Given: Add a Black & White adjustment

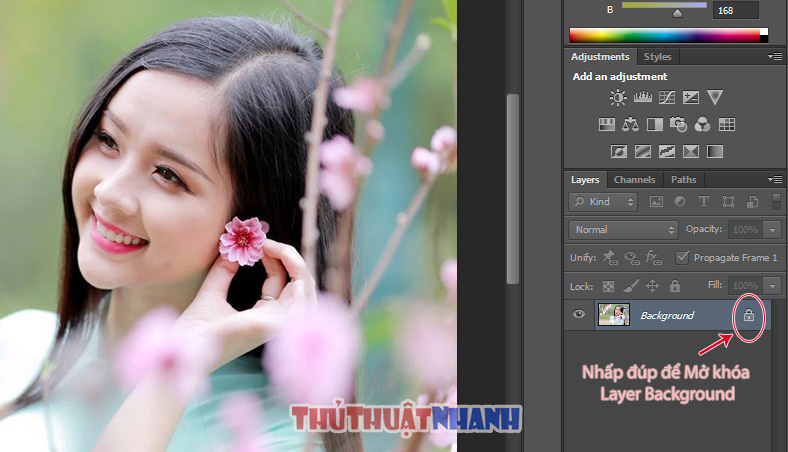Looking at the screenshot, I should click(654, 124).
